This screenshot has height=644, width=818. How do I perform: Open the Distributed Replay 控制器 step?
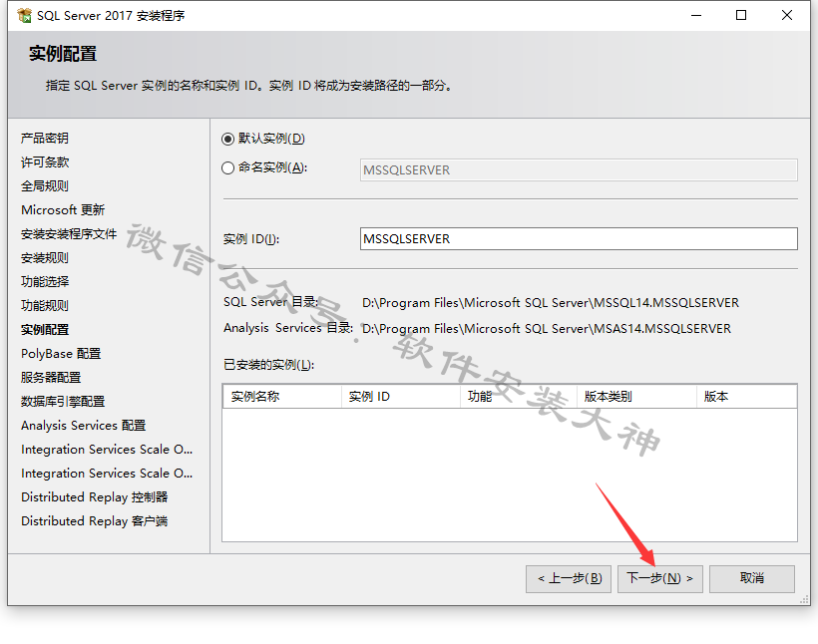tap(95, 497)
